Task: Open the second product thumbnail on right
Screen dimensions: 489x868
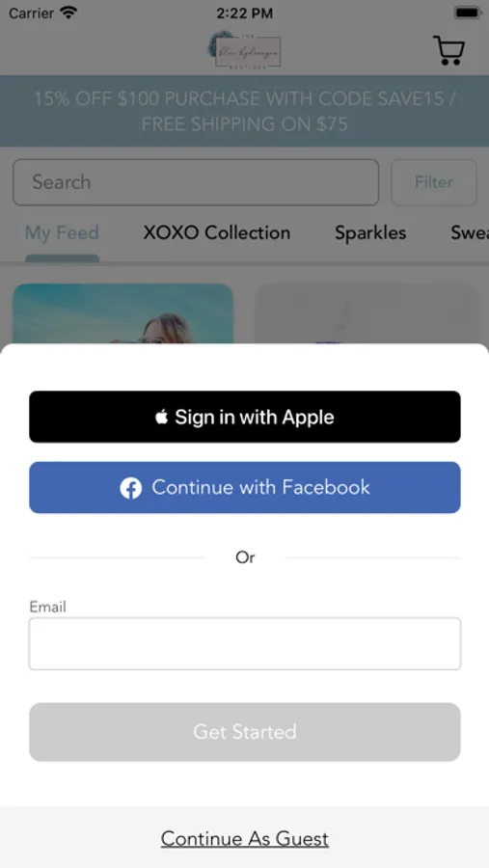Action: [367, 313]
